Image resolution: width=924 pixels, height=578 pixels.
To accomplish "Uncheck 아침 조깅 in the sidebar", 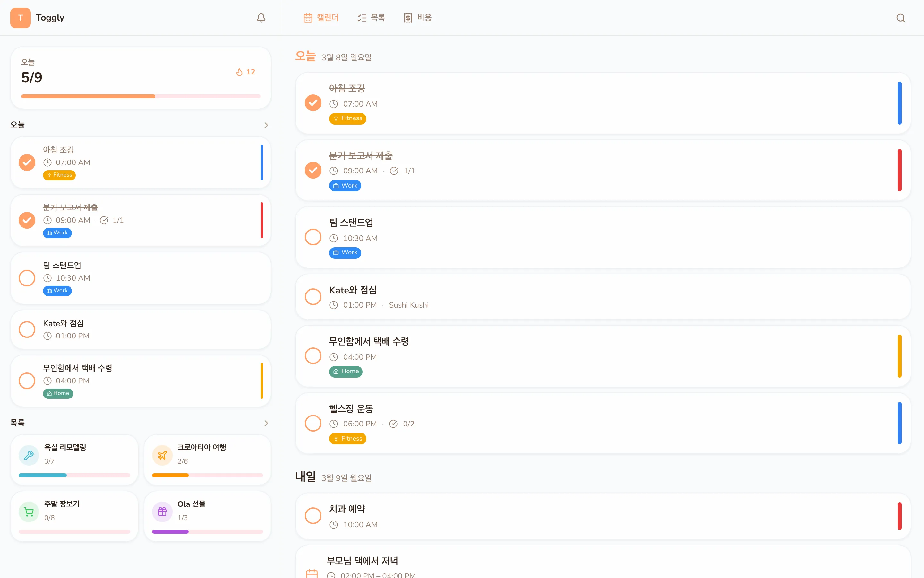I will (27, 162).
